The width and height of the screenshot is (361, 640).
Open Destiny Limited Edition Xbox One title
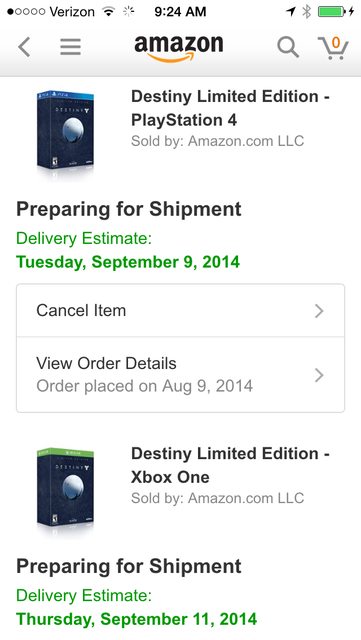click(230, 465)
